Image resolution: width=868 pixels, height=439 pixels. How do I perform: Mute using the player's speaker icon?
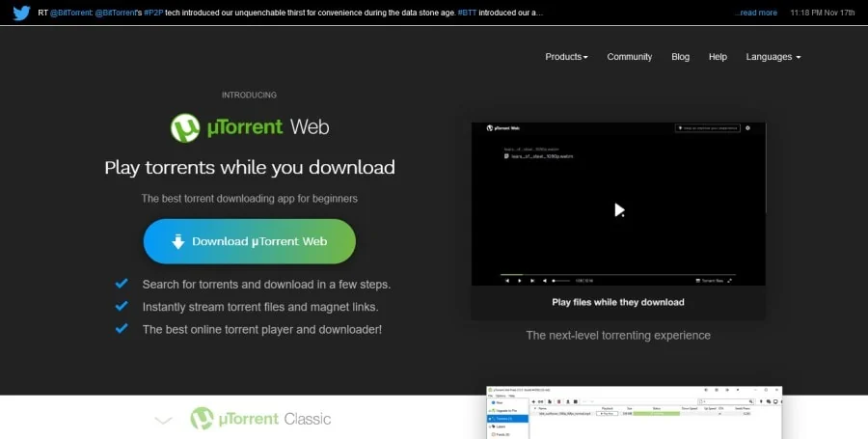click(545, 281)
